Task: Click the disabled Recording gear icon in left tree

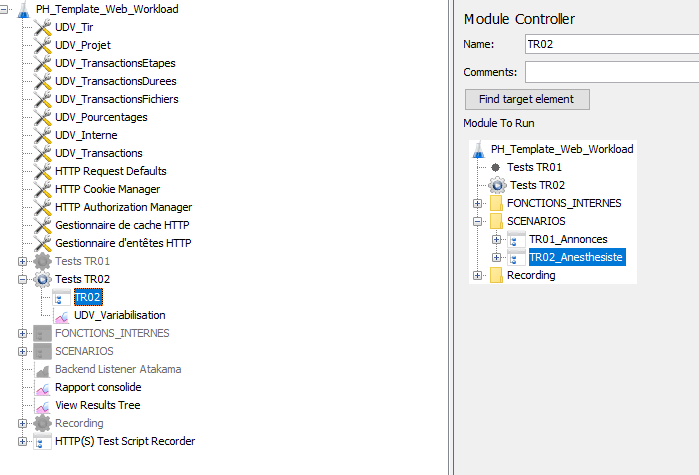Action: 42,423
